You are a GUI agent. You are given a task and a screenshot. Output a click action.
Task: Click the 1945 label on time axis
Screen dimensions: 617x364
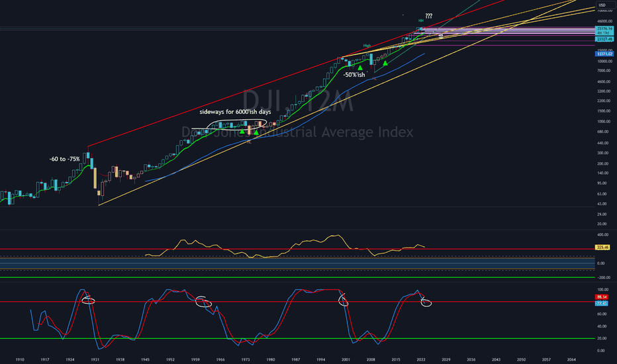pos(145,359)
